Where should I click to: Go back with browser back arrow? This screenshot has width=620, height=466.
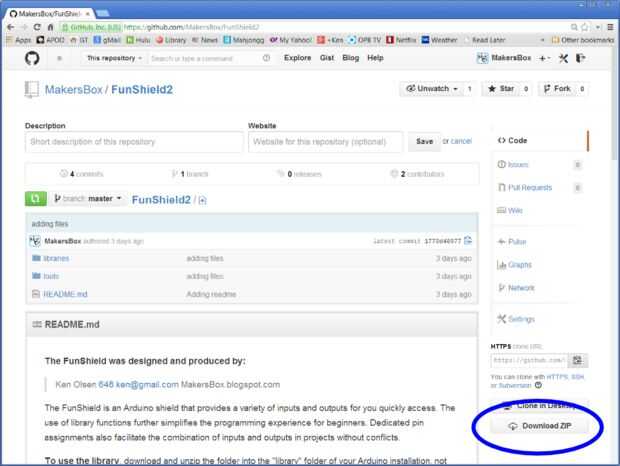pos(11,27)
